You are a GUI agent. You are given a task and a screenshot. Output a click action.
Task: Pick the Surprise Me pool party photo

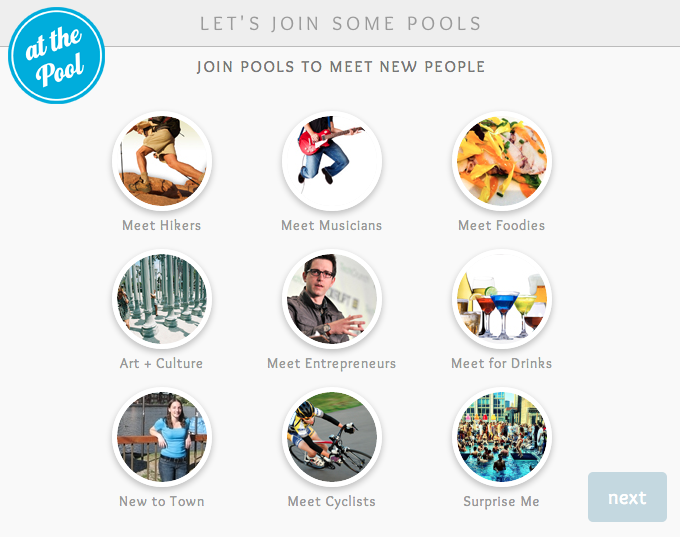502,437
